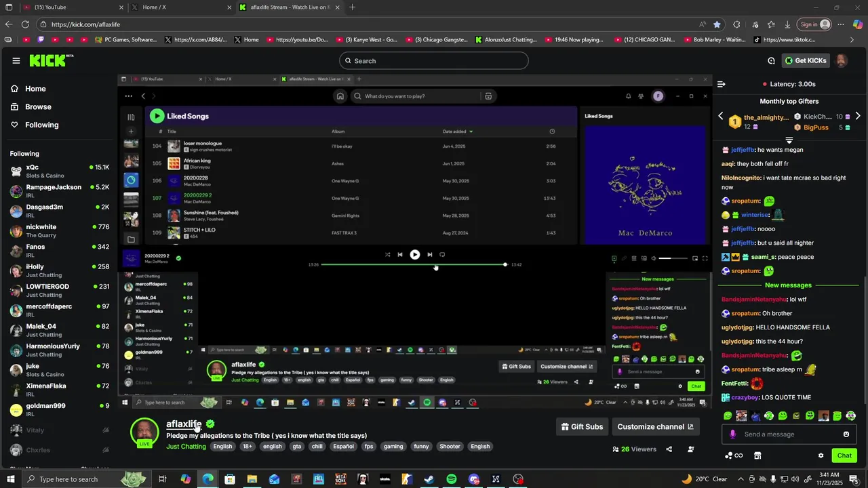The width and height of the screenshot is (868, 488).
Task: Open Steam icon in Windows taskbar
Action: (429, 479)
